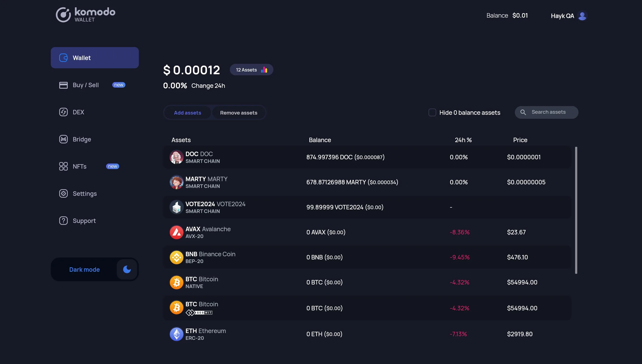642x364 pixels.
Task: Click the Settings gear icon
Action: tap(63, 193)
